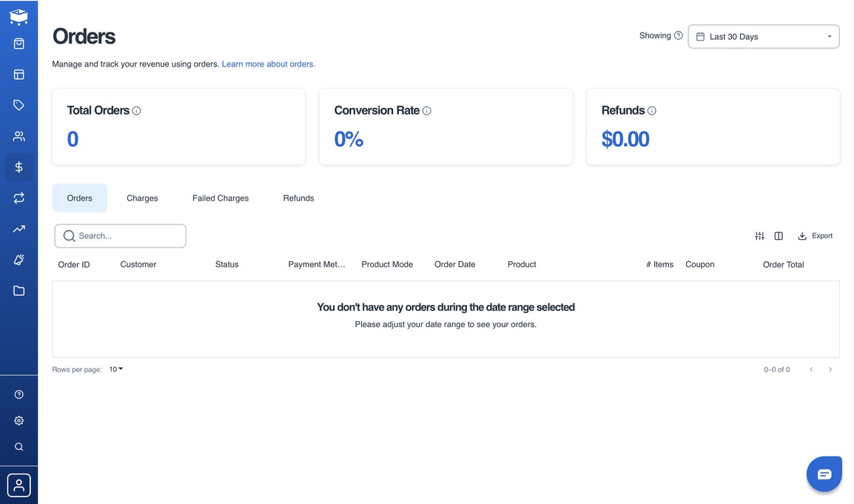Click the Payment Met… column header
The width and height of the screenshot is (854, 504).
pyautogui.click(x=317, y=265)
